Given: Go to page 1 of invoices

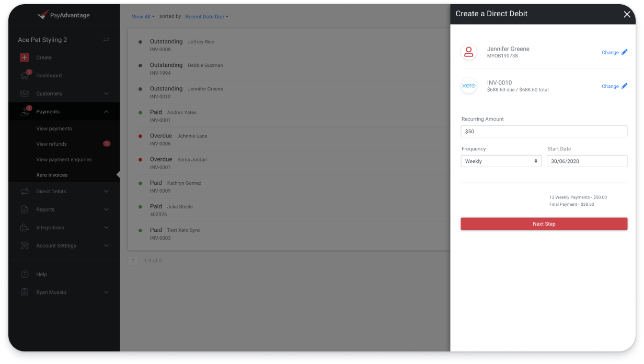Looking at the screenshot, I should (x=133, y=261).
